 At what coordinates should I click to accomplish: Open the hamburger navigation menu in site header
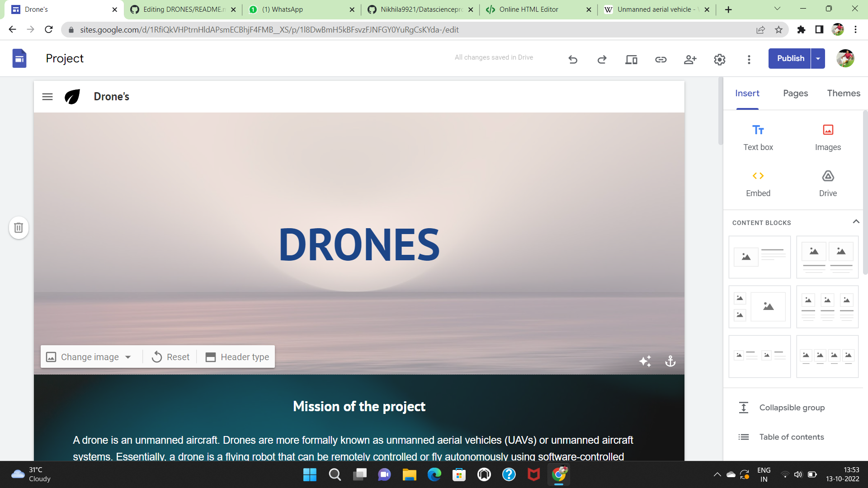coord(47,97)
